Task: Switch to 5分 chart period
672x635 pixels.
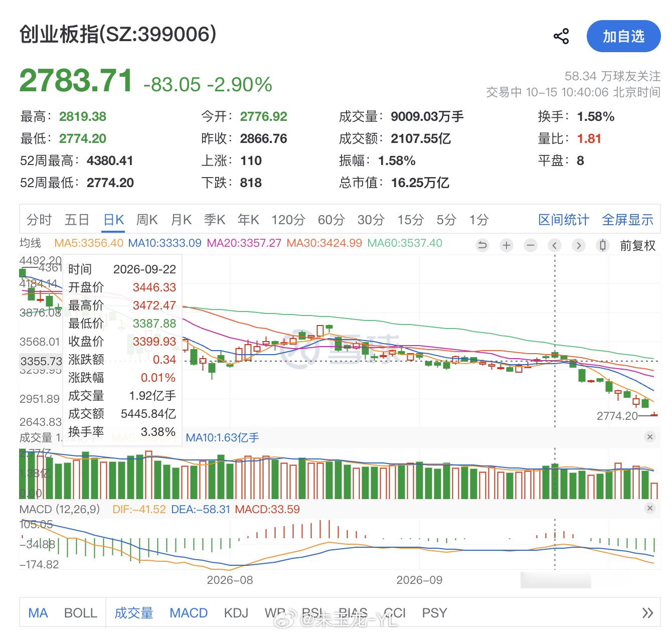Action: pos(446,220)
